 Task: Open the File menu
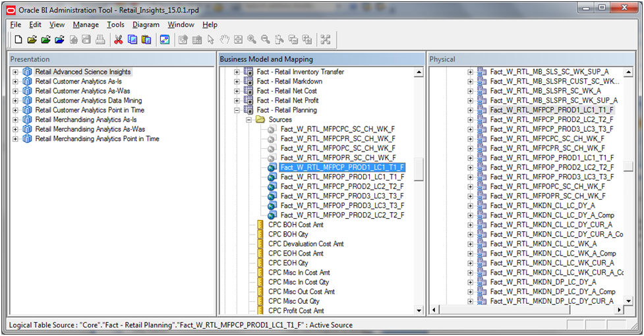[16, 24]
